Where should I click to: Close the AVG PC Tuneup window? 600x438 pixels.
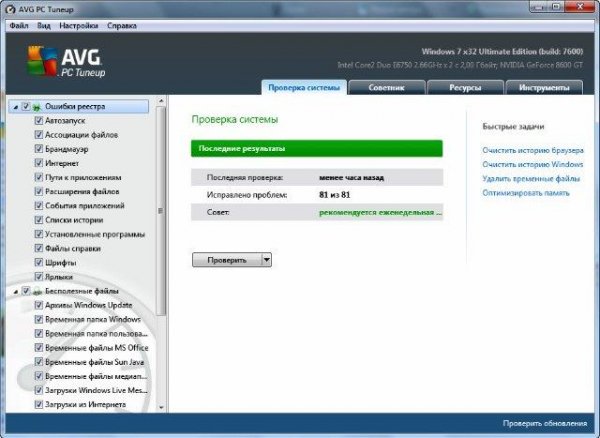click(x=581, y=6)
